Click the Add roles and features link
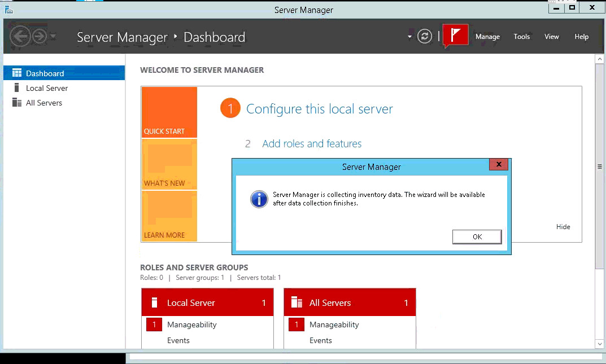The width and height of the screenshot is (606, 364). (x=312, y=144)
